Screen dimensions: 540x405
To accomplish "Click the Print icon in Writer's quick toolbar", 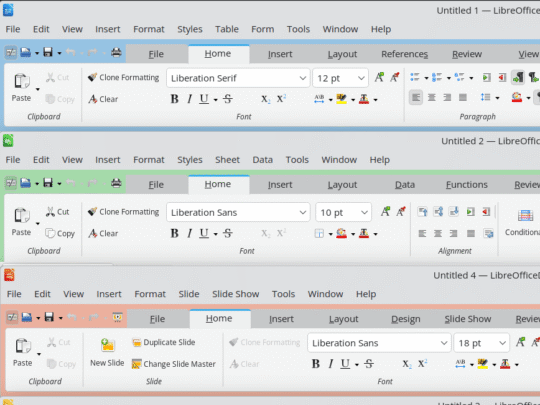I will pyautogui.click(x=116, y=52).
